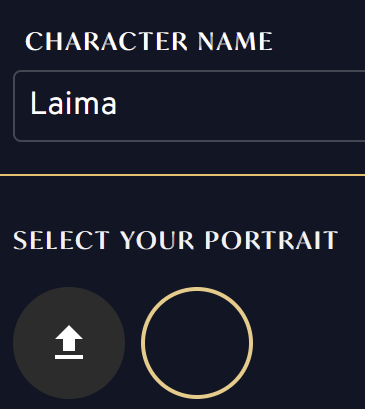Place cursor after 'Laima' in name box
Screen dimensions: 365x409
point(119,104)
